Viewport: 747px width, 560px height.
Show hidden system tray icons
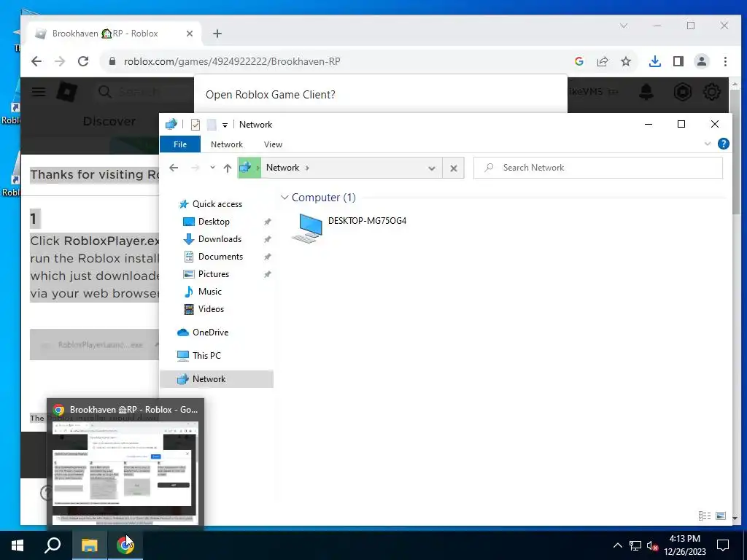pyautogui.click(x=617, y=545)
